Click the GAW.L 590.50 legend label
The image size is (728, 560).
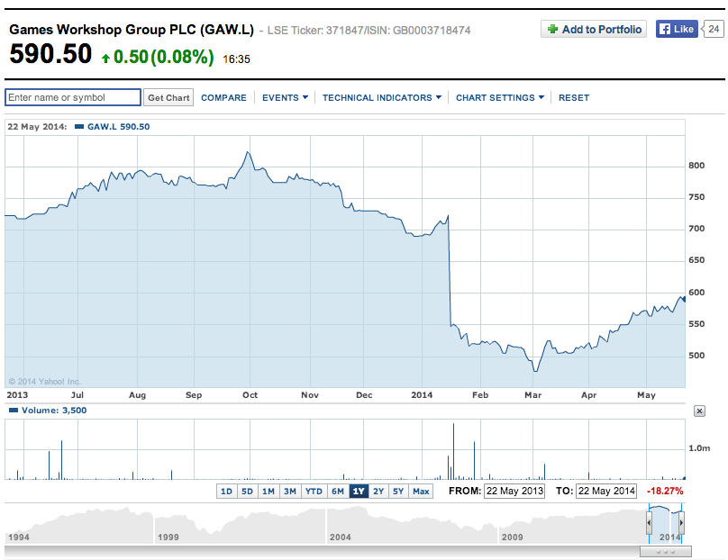click(118, 127)
